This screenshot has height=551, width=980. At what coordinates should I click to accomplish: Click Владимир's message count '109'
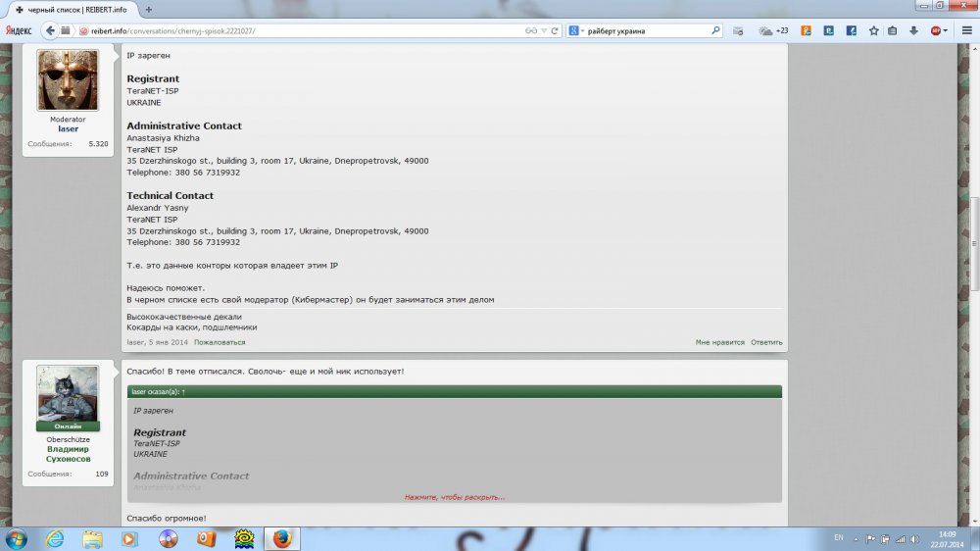102,475
